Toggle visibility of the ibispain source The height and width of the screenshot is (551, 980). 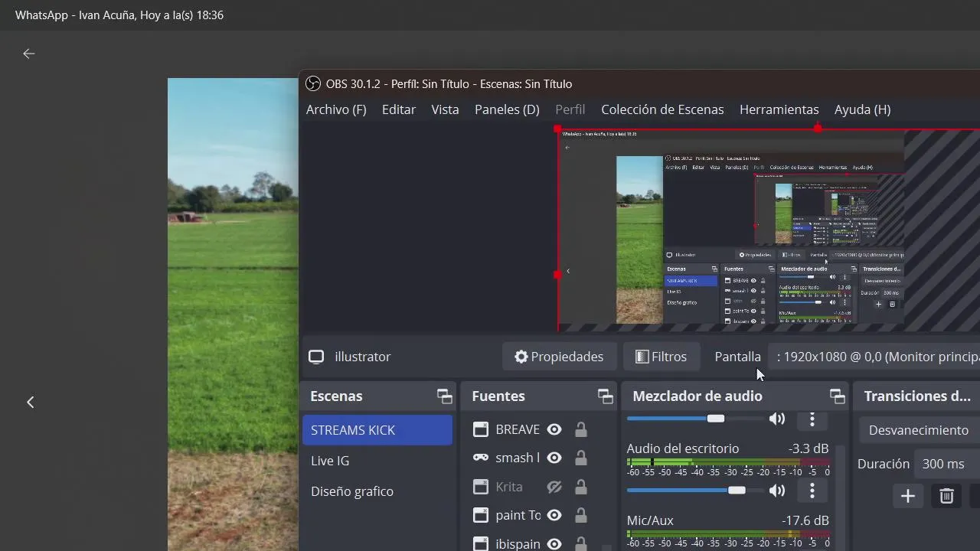pos(554,544)
